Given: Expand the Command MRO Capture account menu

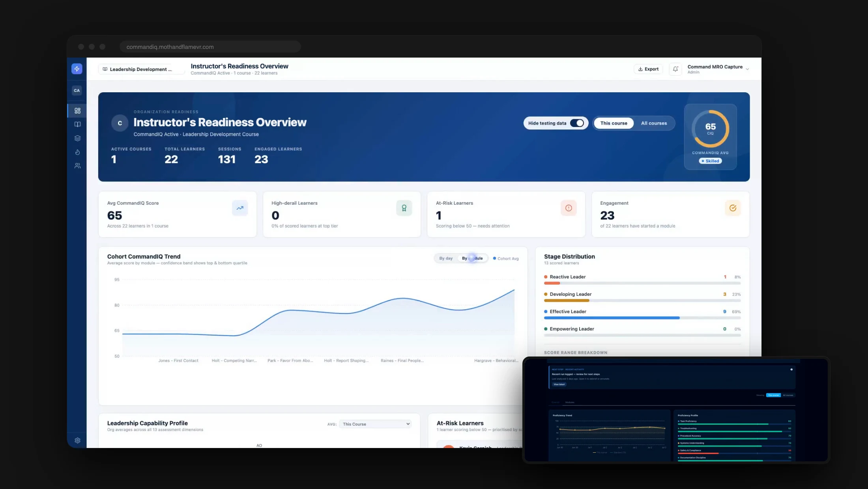Looking at the screenshot, I should (718, 69).
